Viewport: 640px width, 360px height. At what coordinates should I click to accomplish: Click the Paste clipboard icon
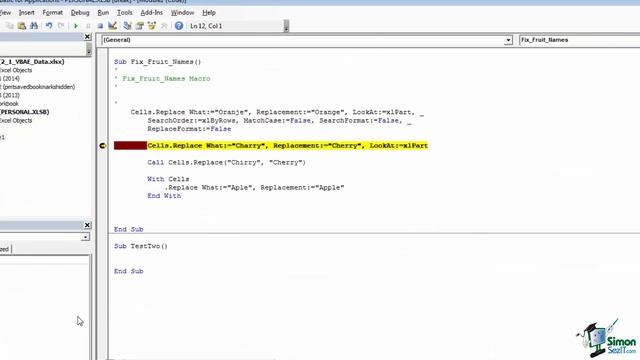22,26
